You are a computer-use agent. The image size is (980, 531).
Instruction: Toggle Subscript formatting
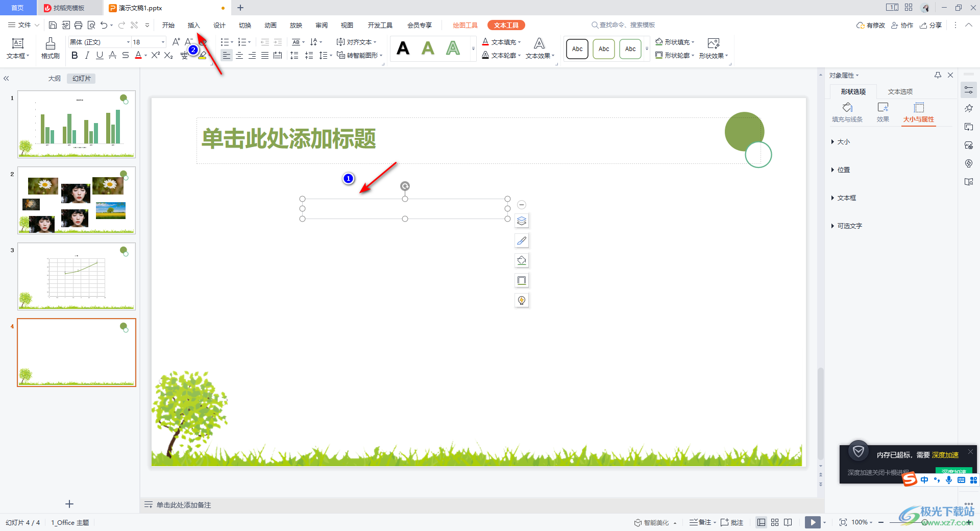[168, 55]
